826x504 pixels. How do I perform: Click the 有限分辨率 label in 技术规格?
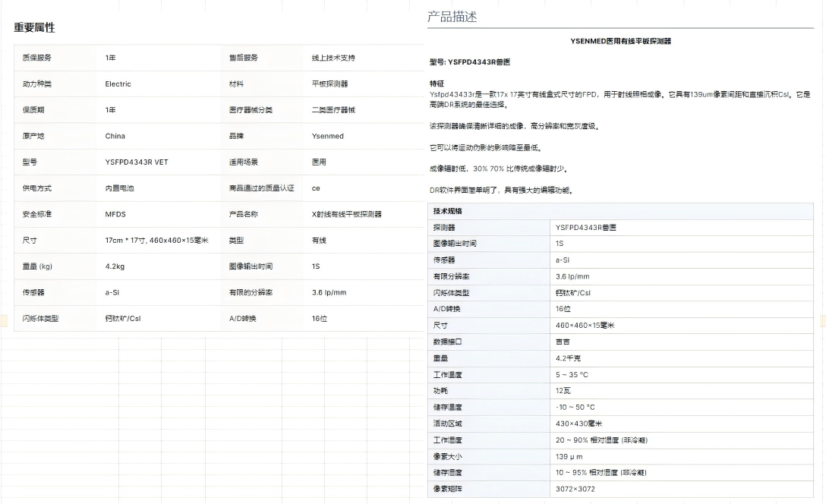[x=452, y=276]
